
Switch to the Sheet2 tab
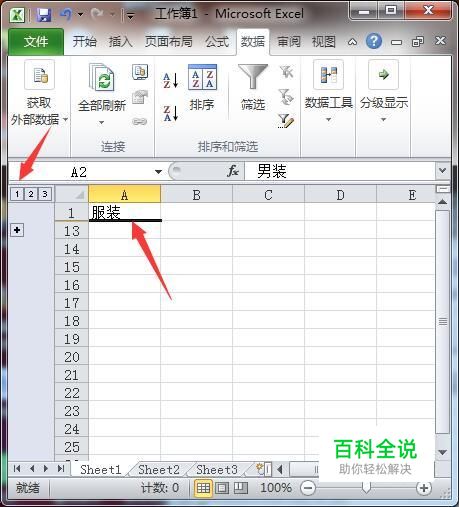159,469
